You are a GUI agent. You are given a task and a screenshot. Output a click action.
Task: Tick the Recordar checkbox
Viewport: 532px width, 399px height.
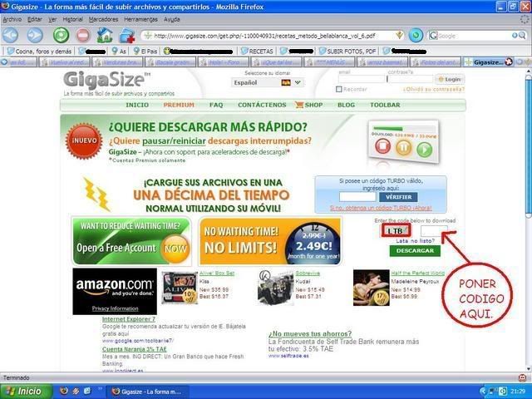point(338,89)
